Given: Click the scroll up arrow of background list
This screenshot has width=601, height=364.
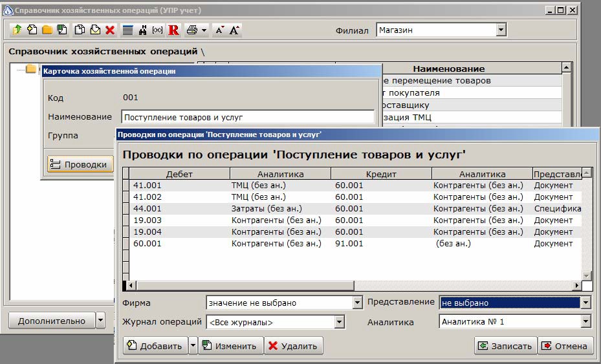Looking at the screenshot, I should (x=566, y=68).
